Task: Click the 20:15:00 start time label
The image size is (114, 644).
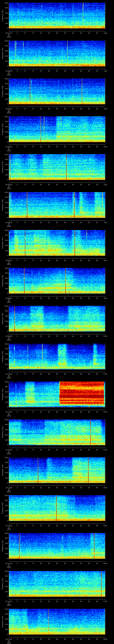Action: (9, 563)
